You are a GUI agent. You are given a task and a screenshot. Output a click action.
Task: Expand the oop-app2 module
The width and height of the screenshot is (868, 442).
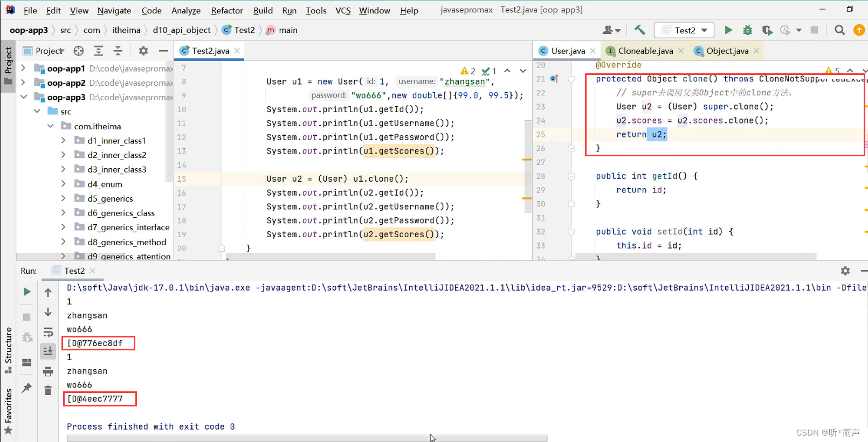click(x=23, y=82)
